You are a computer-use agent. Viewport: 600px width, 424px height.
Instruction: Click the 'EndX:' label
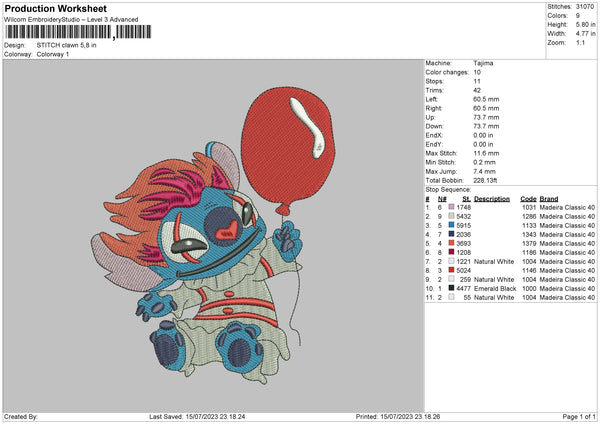(434, 135)
